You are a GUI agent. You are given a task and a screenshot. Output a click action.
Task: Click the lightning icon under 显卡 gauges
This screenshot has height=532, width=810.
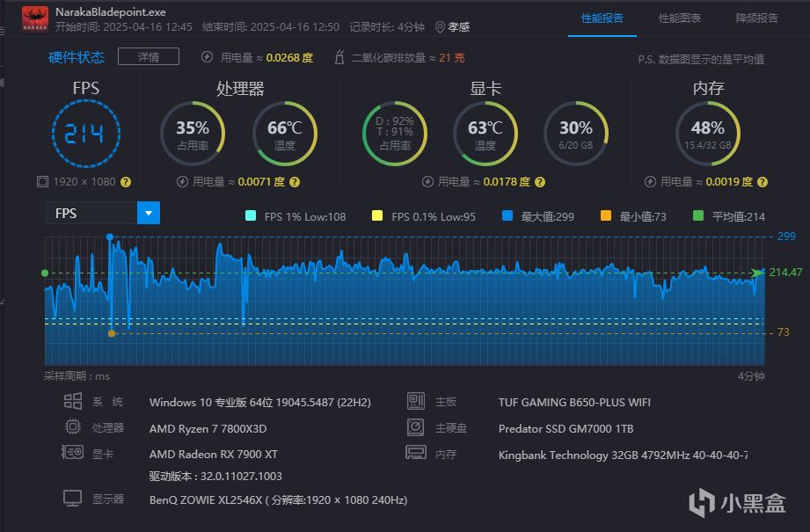pyautogui.click(x=427, y=182)
